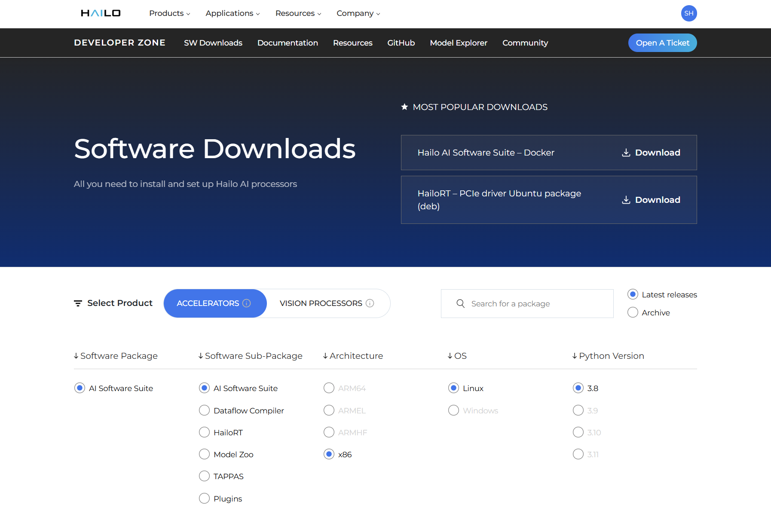Click the Accelerators info icon
The width and height of the screenshot is (771, 532).
tap(247, 303)
